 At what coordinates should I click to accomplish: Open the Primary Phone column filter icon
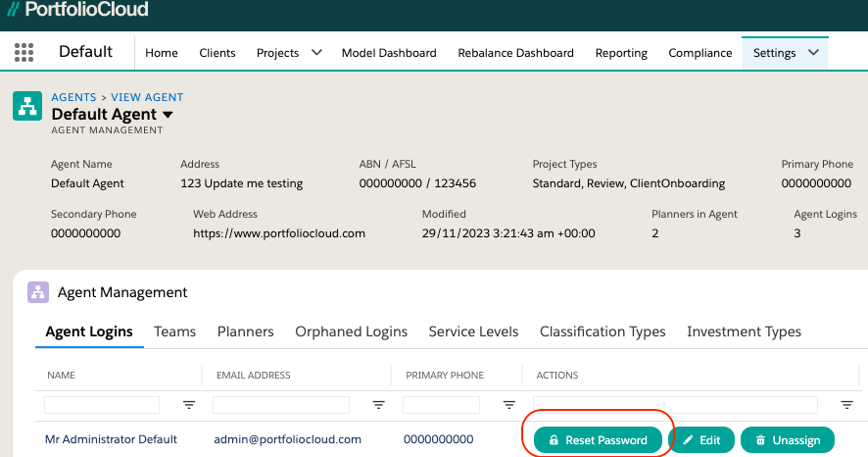[508, 405]
